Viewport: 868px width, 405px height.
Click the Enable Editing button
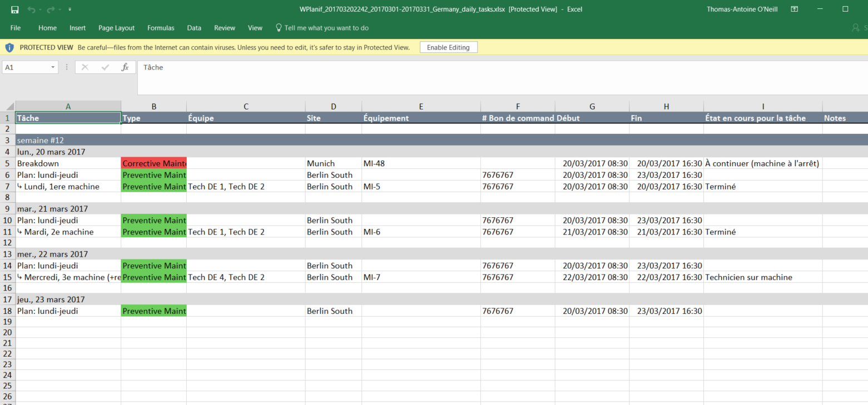448,47
